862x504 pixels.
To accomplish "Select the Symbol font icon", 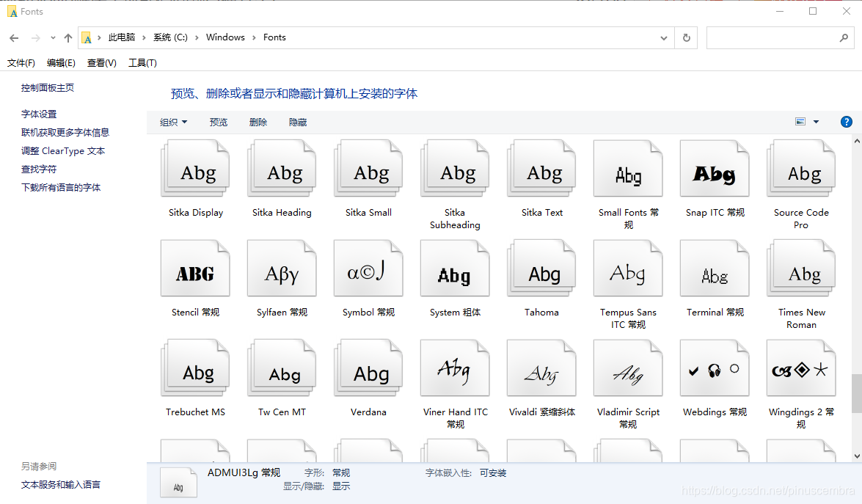I will pos(368,269).
